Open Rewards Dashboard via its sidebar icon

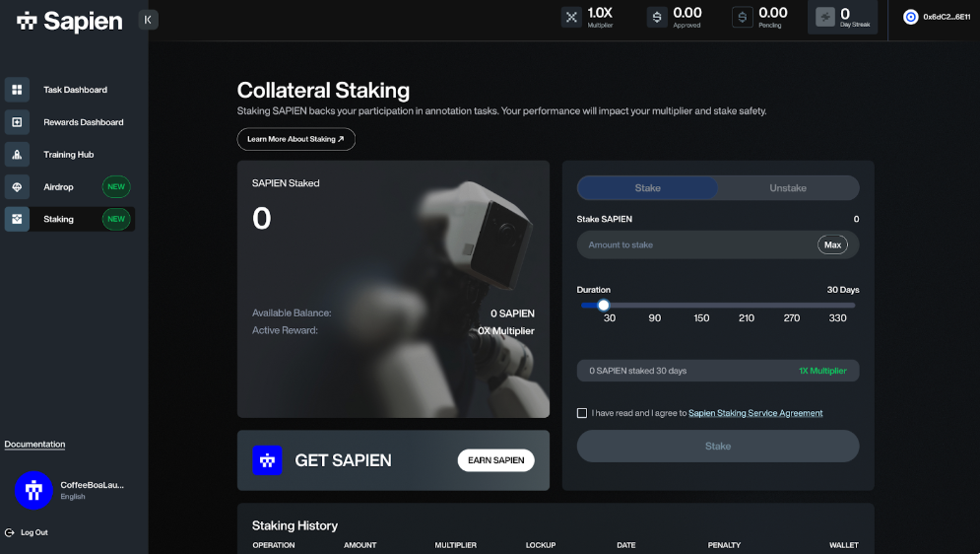(x=17, y=122)
